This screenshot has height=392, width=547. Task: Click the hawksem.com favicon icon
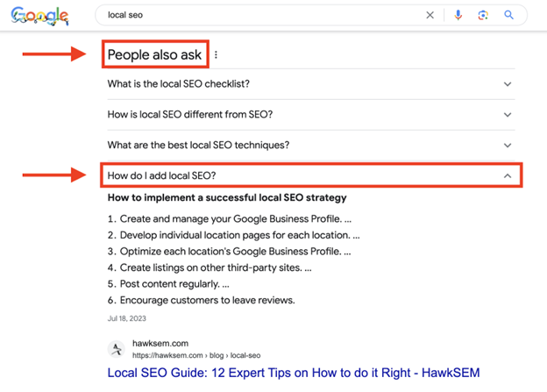pyautogui.click(x=117, y=349)
